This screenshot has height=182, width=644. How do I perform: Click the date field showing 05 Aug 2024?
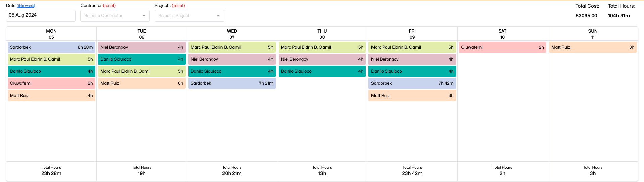point(40,15)
